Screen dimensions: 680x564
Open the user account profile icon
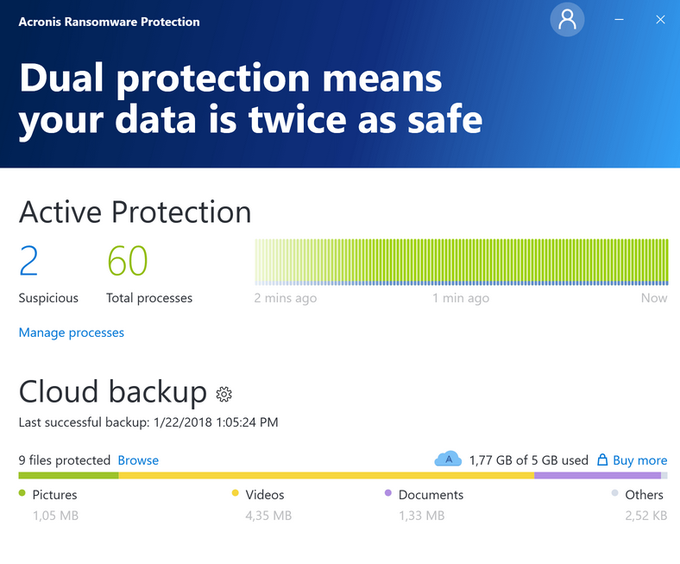click(x=567, y=20)
